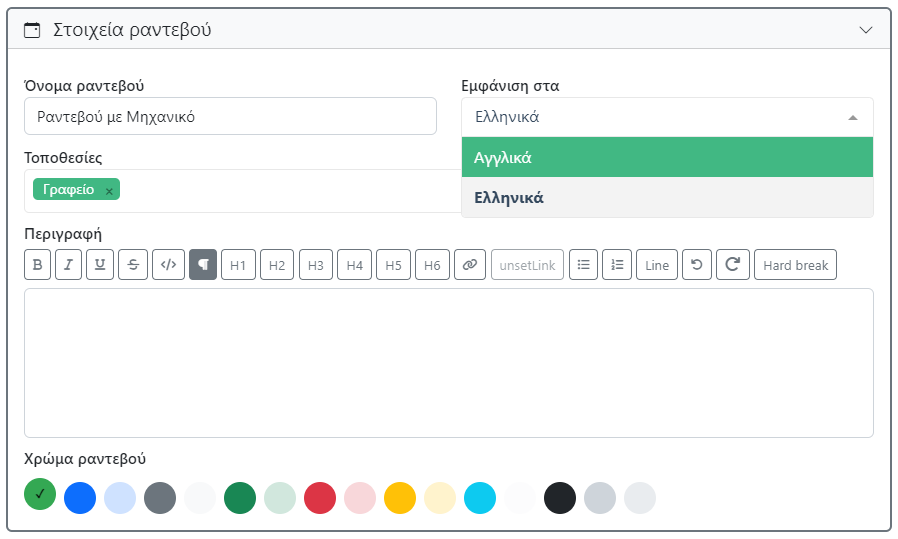Viewport: 898px width, 539px height.
Task: Click the Hard break button
Action: [x=795, y=265]
